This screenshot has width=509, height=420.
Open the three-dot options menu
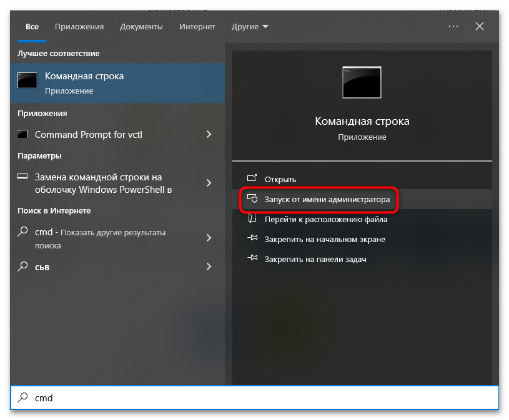click(453, 26)
